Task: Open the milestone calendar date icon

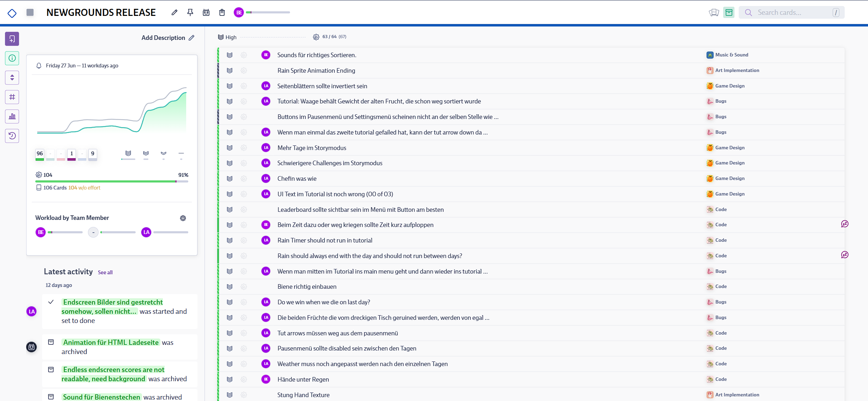Action: 206,12
